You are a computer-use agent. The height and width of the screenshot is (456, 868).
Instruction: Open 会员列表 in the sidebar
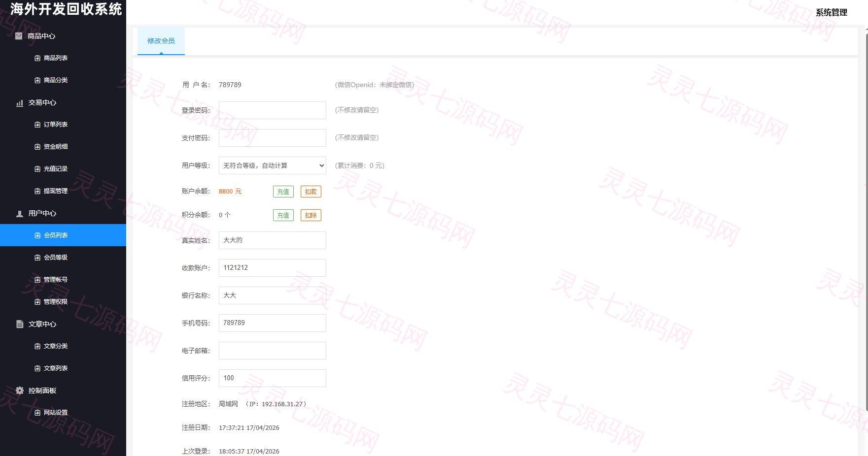(x=63, y=235)
